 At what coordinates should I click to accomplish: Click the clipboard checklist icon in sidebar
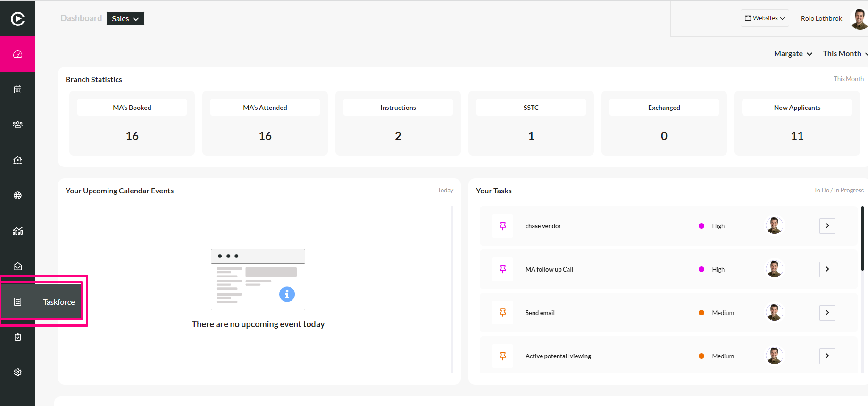click(17, 337)
